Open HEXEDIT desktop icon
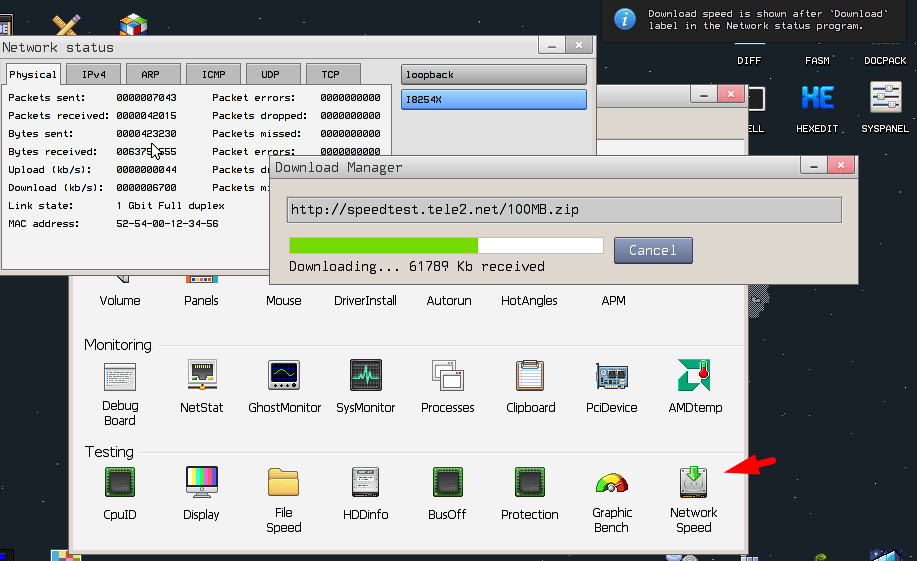The height and width of the screenshot is (561, 917). pos(817,98)
